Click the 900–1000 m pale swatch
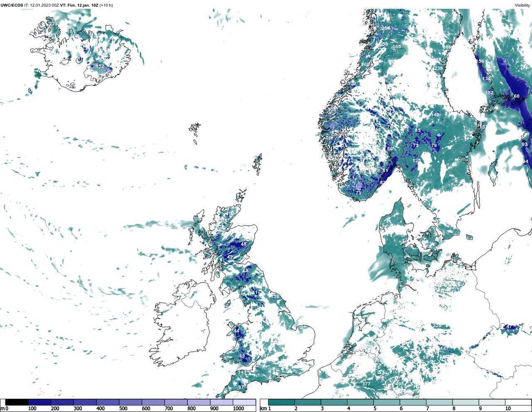532x412 pixels. click(221, 402)
